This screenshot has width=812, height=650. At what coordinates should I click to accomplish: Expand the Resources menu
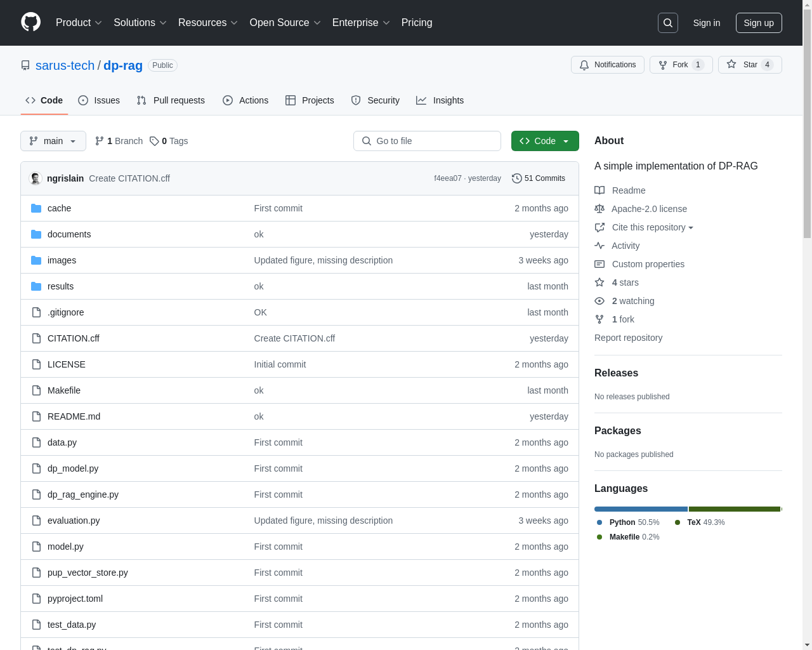208,23
